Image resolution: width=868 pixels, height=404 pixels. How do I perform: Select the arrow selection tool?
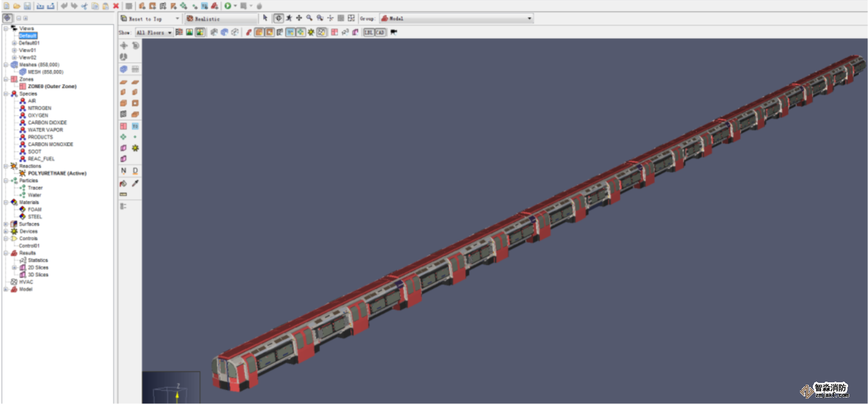(x=265, y=18)
